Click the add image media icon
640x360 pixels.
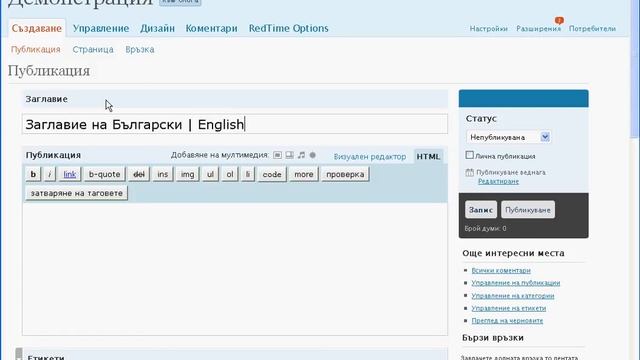pyautogui.click(x=277, y=155)
